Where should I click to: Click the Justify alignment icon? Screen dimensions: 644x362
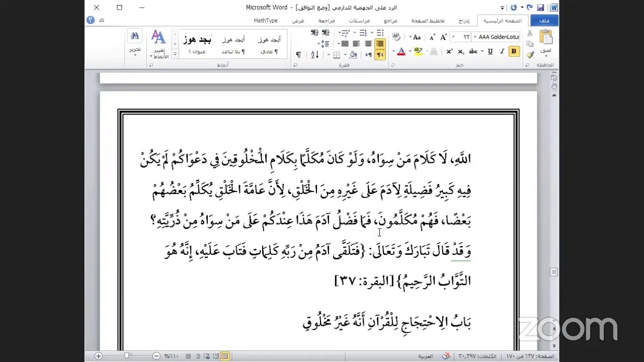pyautogui.click(x=345, y=44)
